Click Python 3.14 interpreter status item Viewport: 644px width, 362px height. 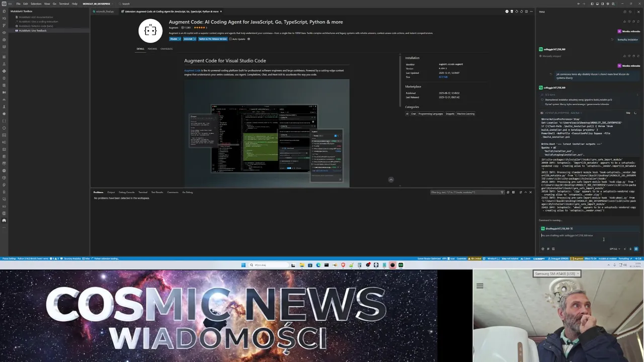click(x=33, y=258)
